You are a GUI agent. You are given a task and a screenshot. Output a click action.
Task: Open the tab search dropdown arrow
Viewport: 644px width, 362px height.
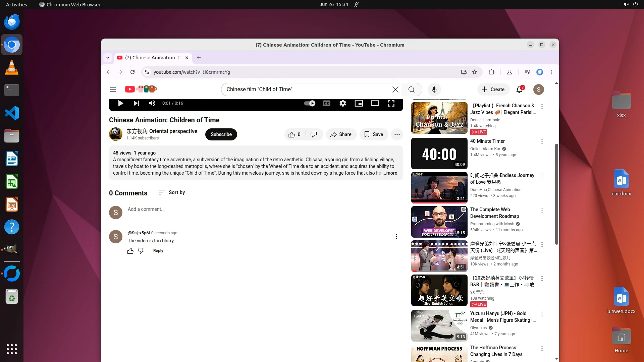pyautogui.click(x=108, y=58)
